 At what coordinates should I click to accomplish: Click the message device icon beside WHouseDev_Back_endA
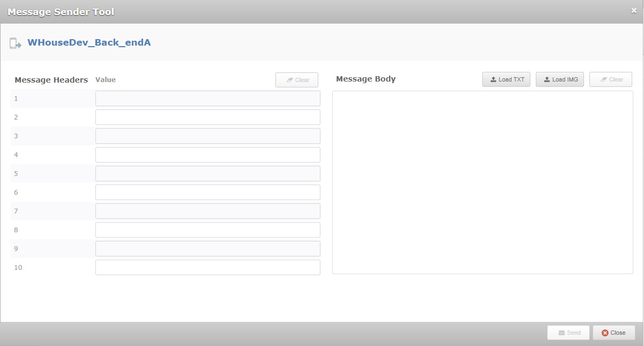click(16, 42)
